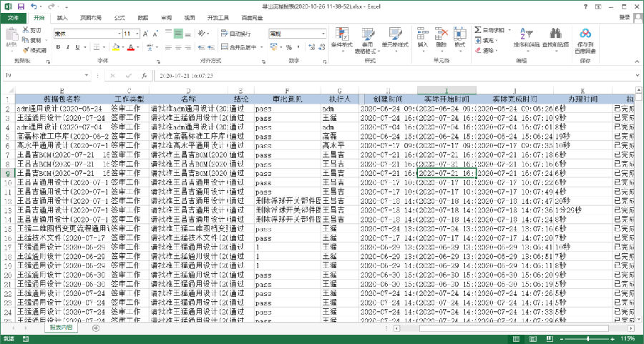644x344 pixels.
Task: Click the Save icon in quick access toolbar
Action: [21, 6]
